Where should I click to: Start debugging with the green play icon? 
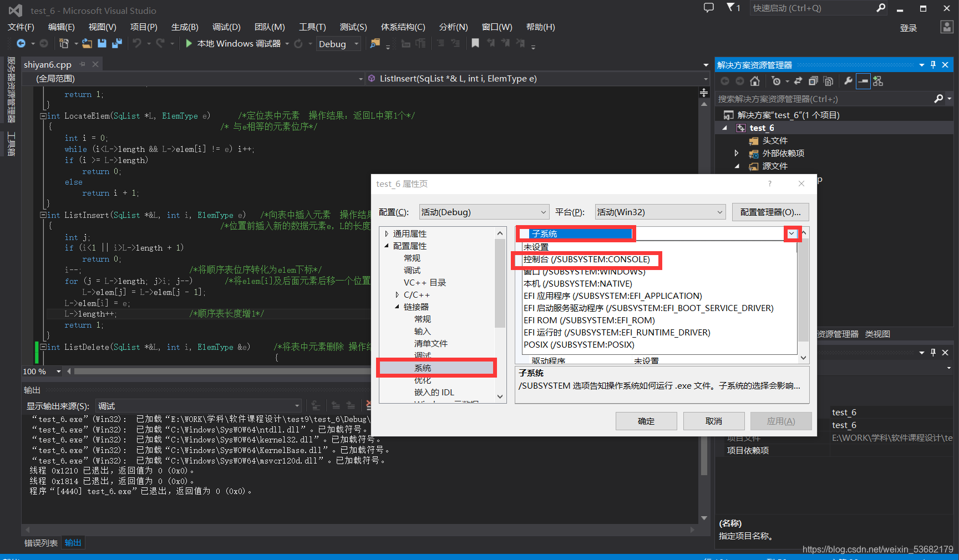point(189,43)
